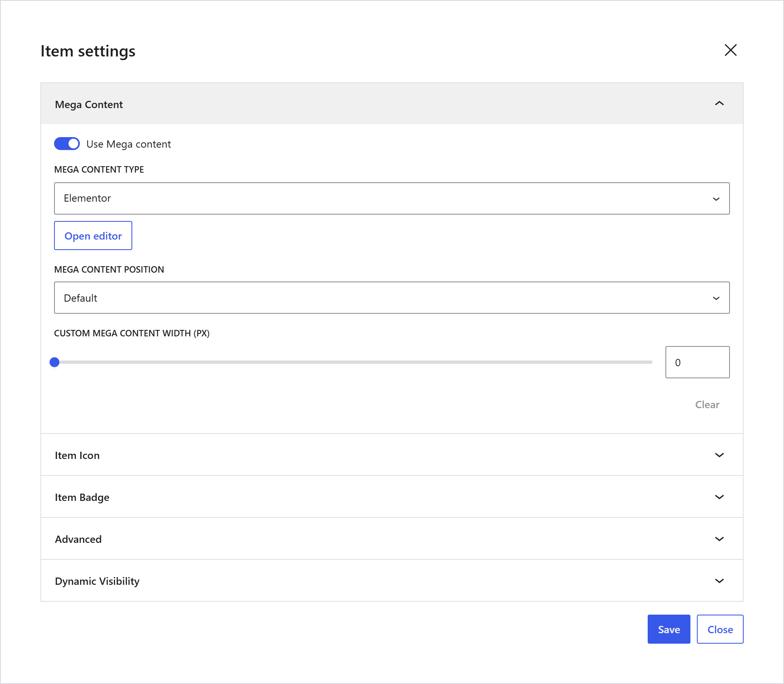
Task: Toggle the Use Mega content switch
Action: 67,144
